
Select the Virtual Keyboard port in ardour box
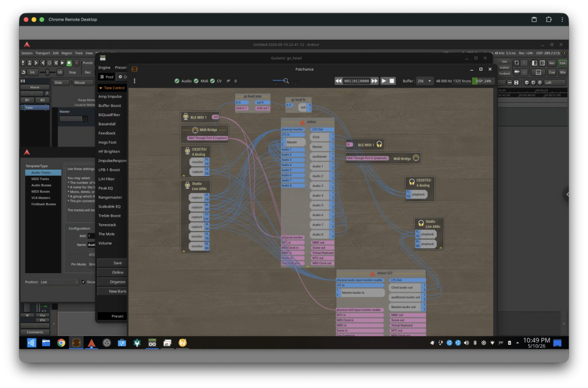pos(323,253)
